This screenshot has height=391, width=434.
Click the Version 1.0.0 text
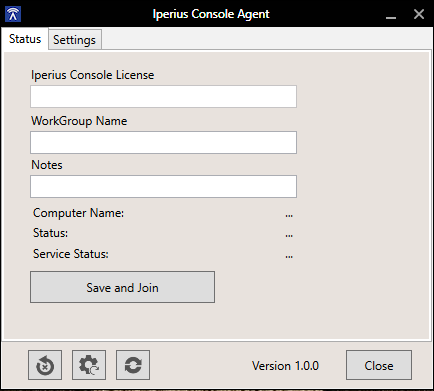coord(285,366)
